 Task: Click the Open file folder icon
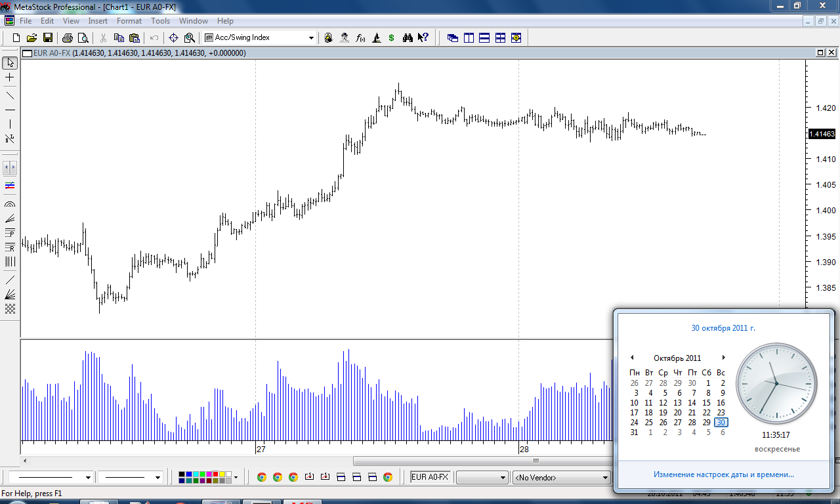31,38
